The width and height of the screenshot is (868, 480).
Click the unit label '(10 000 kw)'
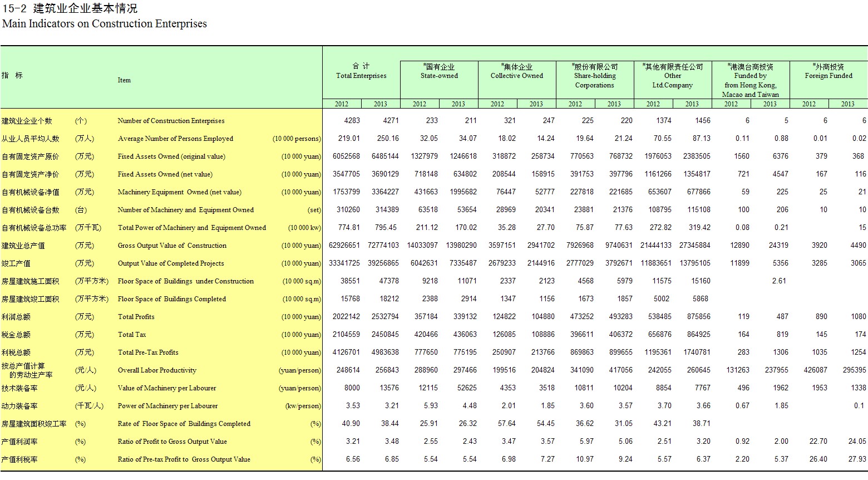point(304,228)
